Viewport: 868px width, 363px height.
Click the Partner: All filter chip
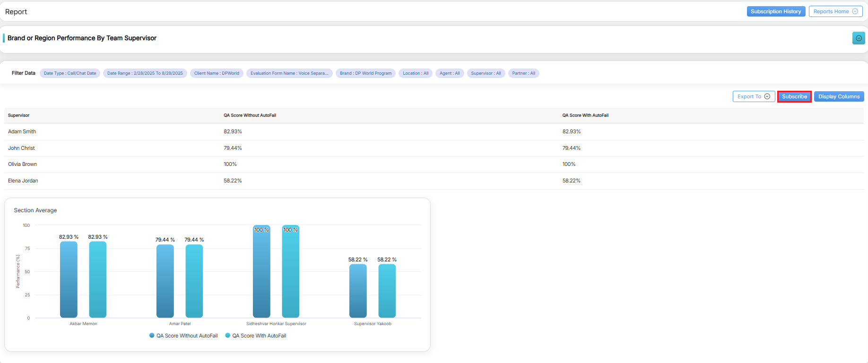523,73
